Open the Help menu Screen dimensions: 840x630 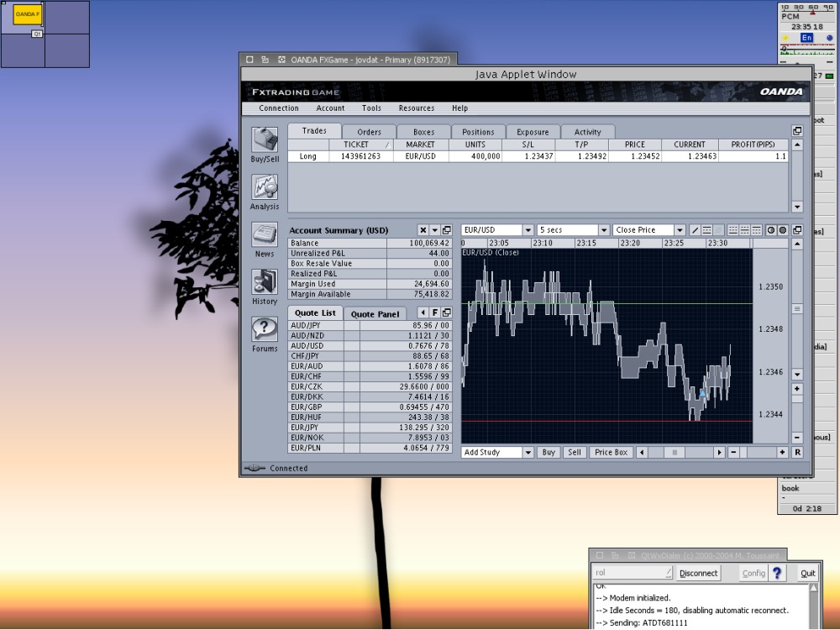point(459,108)
